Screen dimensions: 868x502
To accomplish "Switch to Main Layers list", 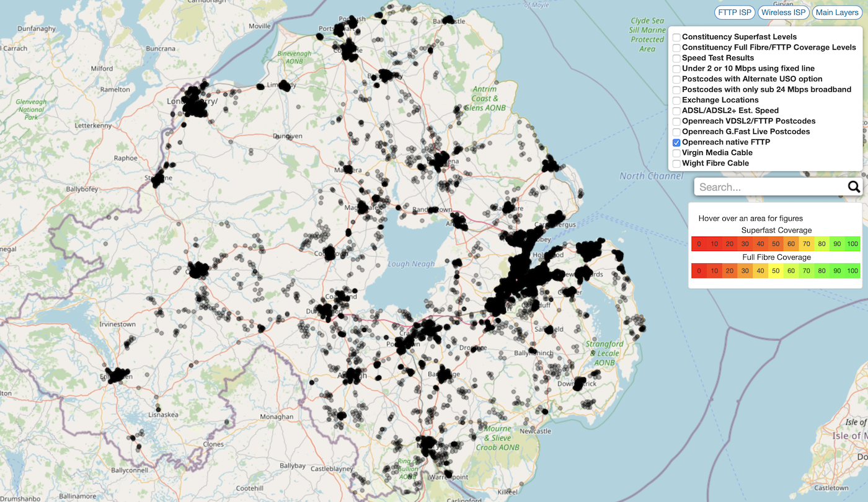I will pyautogui.click(x=837, y=12).
